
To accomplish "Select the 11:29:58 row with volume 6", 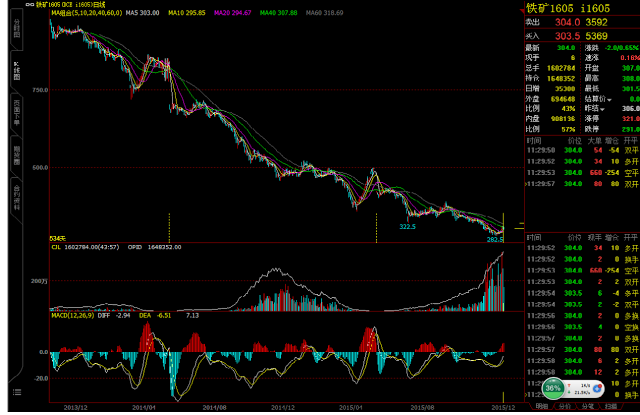I will (582, 361).
